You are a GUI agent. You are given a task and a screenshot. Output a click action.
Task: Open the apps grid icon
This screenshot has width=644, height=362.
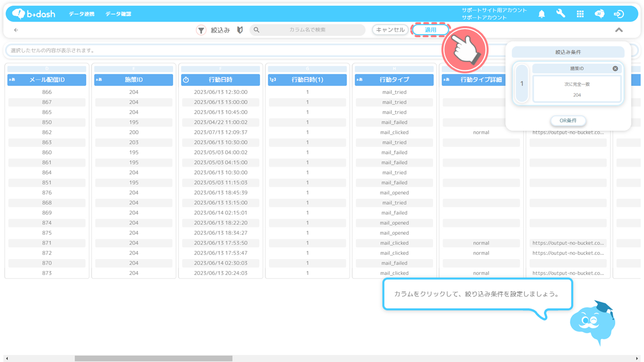[x=580, y=14]
